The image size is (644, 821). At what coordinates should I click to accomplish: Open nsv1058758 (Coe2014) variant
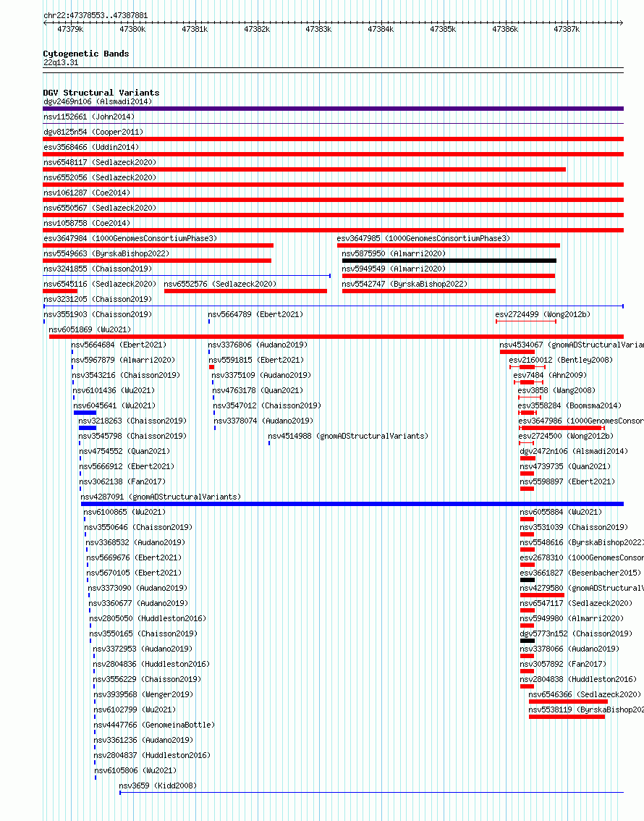click(x=87, y=223)
